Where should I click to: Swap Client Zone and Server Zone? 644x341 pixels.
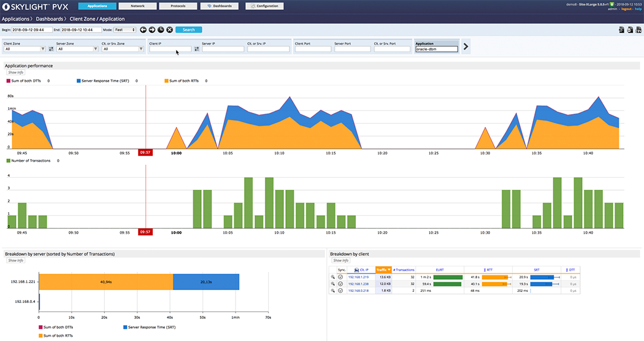tap(51, 49)
